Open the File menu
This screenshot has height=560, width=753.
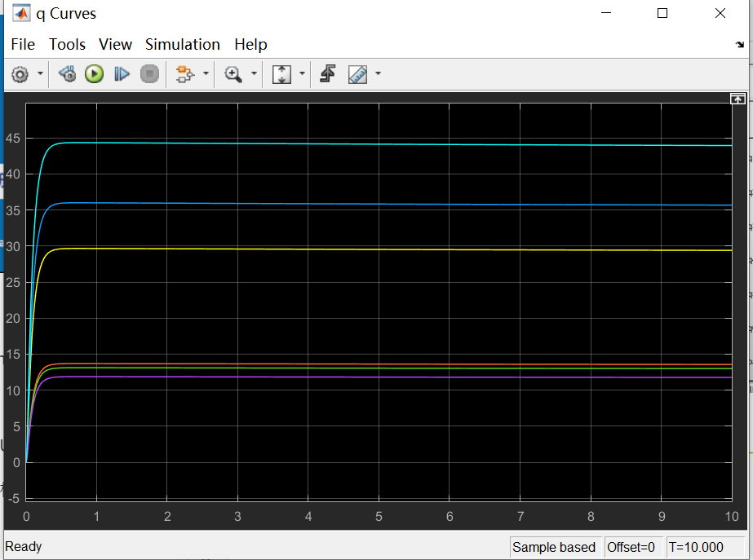click(23, 45)
